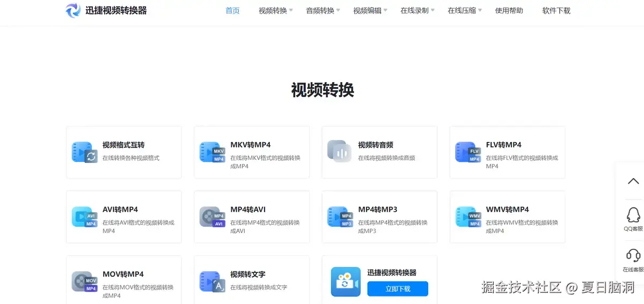644x304 pixels.
Task: Open the MP4转AVI title link
Action: point(248,209)
